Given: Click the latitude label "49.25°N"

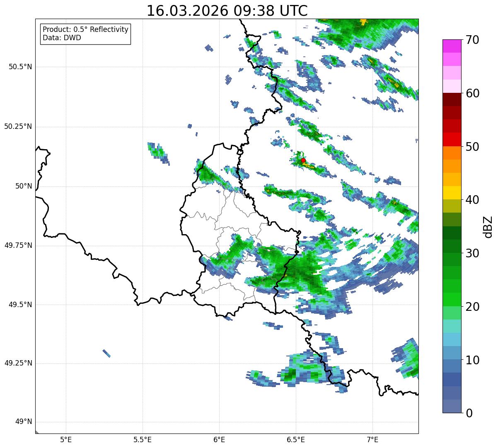Looking at the screenshot, I should [18, 363].
